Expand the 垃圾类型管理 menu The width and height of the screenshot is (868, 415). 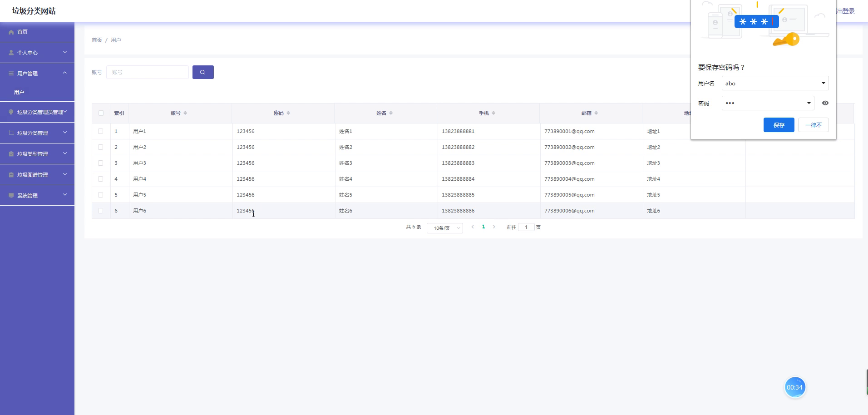(x=37, y=154)
